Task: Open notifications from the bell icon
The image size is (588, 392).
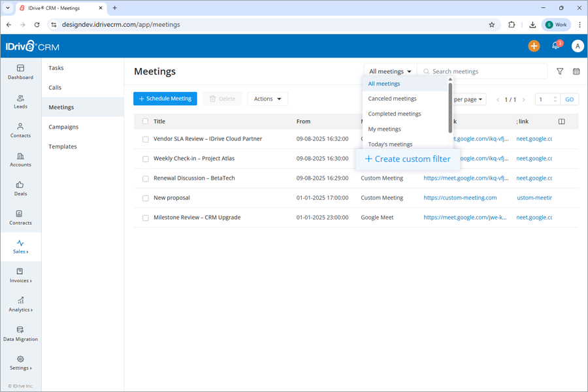Action: click(x=556, y=46)
